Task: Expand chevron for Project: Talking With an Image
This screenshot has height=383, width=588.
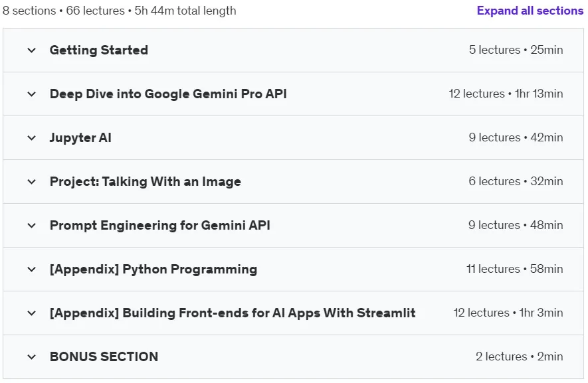Action: coord(31,182)
